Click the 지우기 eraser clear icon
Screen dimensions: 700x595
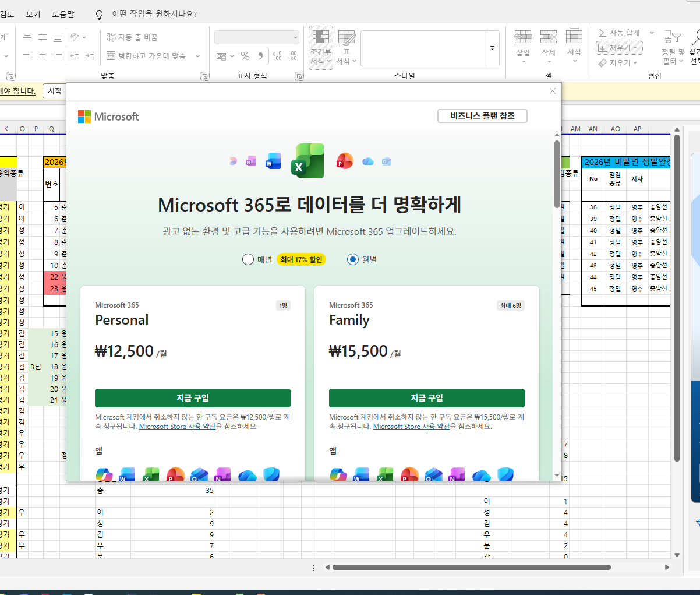(603, 62)
